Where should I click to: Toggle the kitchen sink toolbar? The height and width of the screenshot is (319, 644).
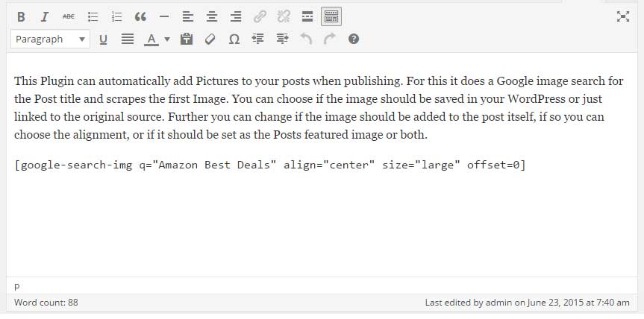[331, 16]
